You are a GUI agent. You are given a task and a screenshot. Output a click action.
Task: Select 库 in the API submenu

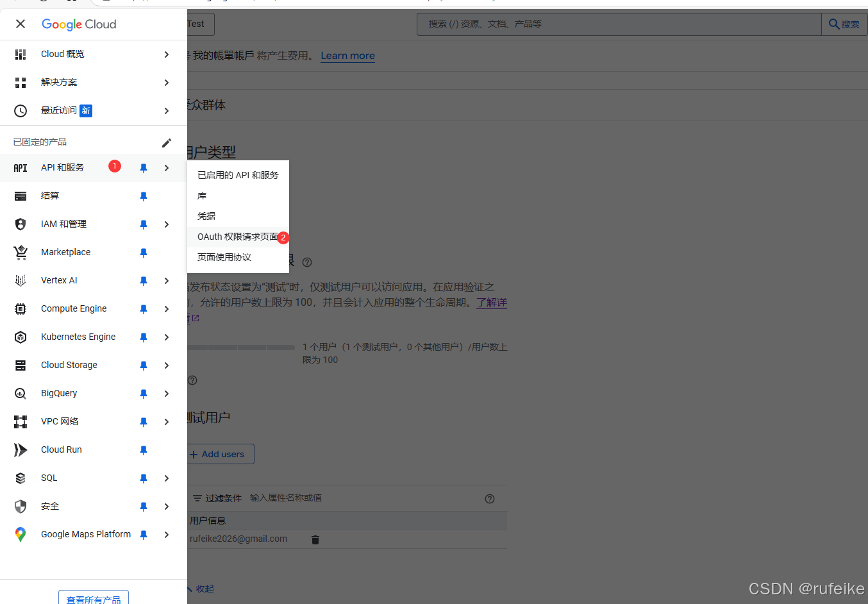(x=238, y=196)
